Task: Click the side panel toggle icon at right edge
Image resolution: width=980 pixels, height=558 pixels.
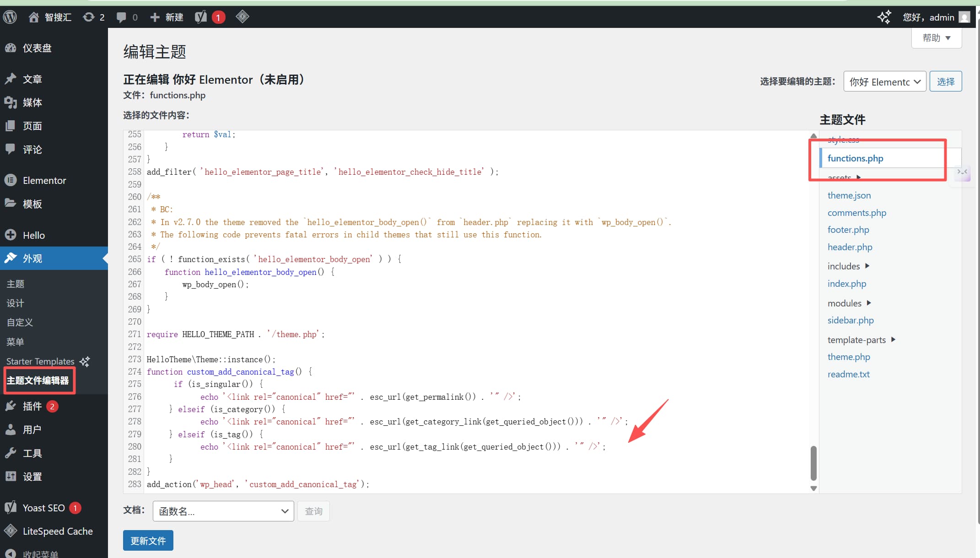Action: tap(963, 172)
